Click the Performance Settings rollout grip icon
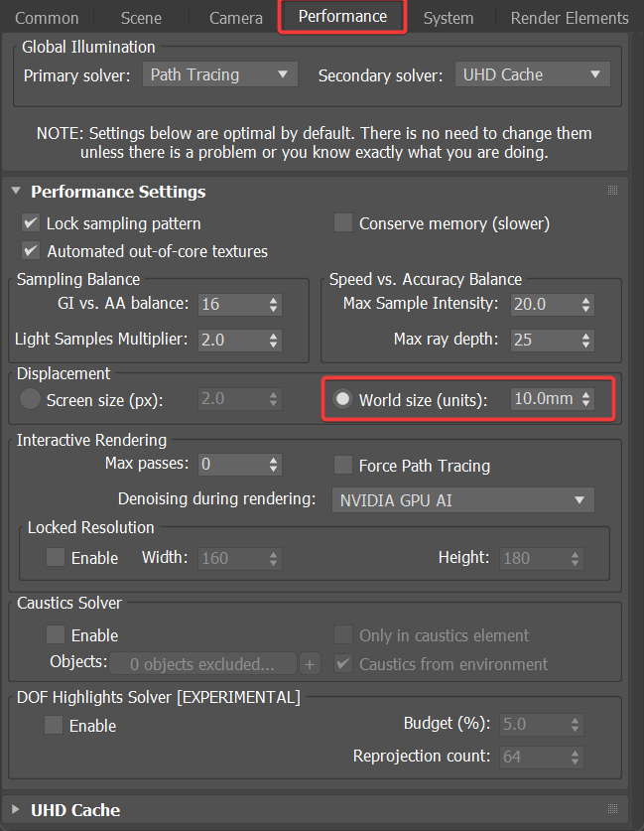The height and width of the screenshot is (831, 644). click(612, 191)
